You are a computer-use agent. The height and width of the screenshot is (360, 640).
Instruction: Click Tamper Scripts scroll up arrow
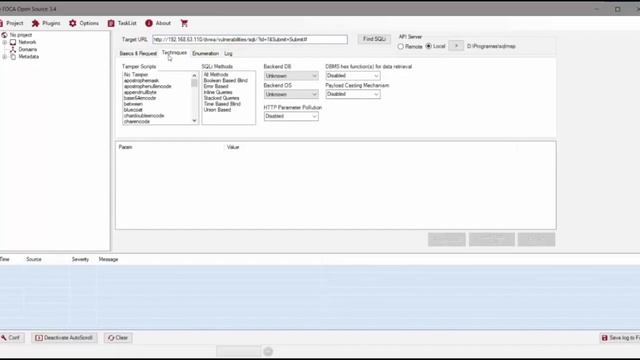click(x=194, y=76)
